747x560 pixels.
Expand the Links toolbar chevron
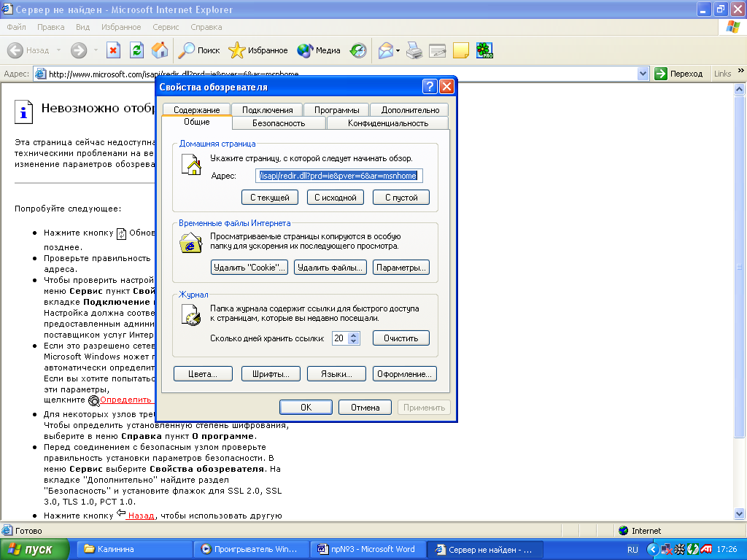[x=741, y=71]
